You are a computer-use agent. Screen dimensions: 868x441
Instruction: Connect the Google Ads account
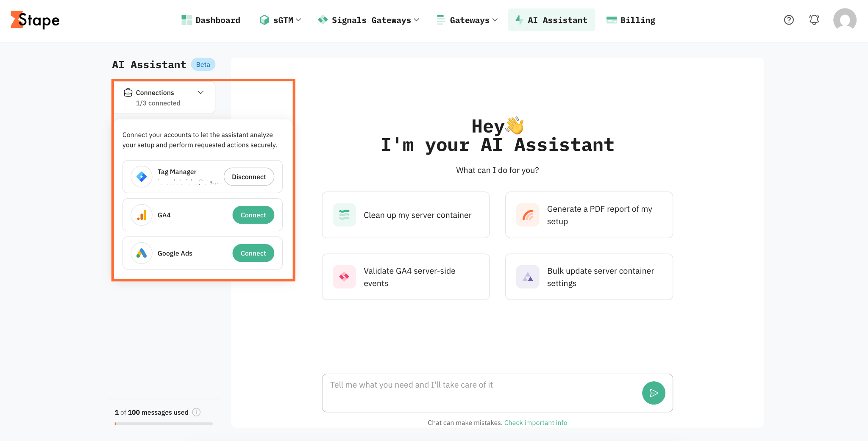tap(253, 253)
